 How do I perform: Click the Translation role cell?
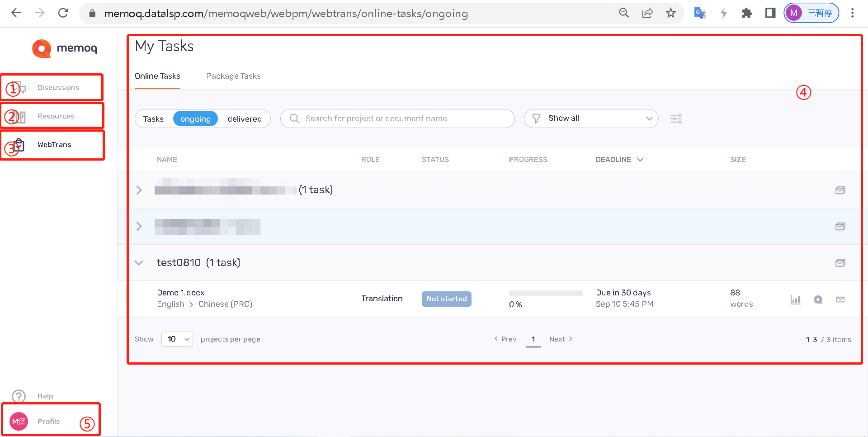point(382,299)
